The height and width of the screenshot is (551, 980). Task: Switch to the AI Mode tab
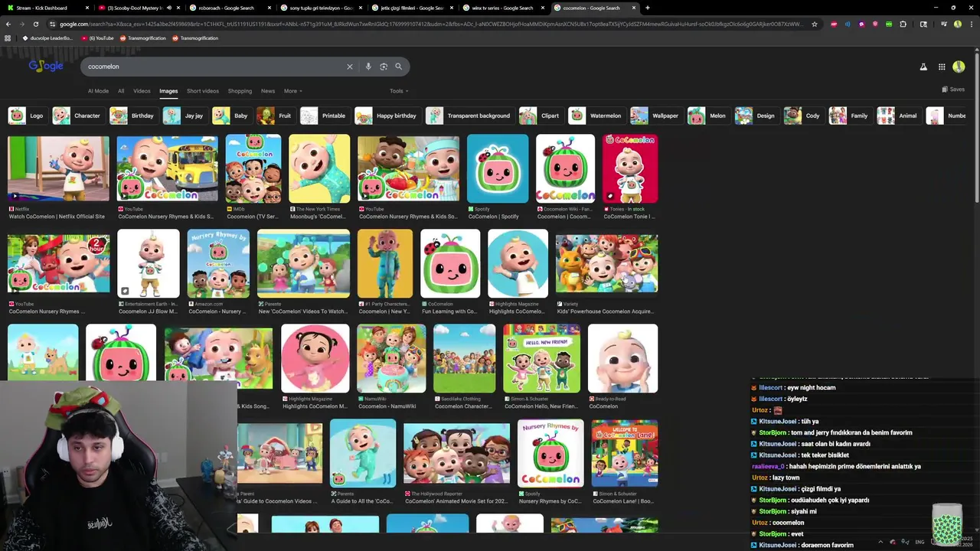pos(98,91)
